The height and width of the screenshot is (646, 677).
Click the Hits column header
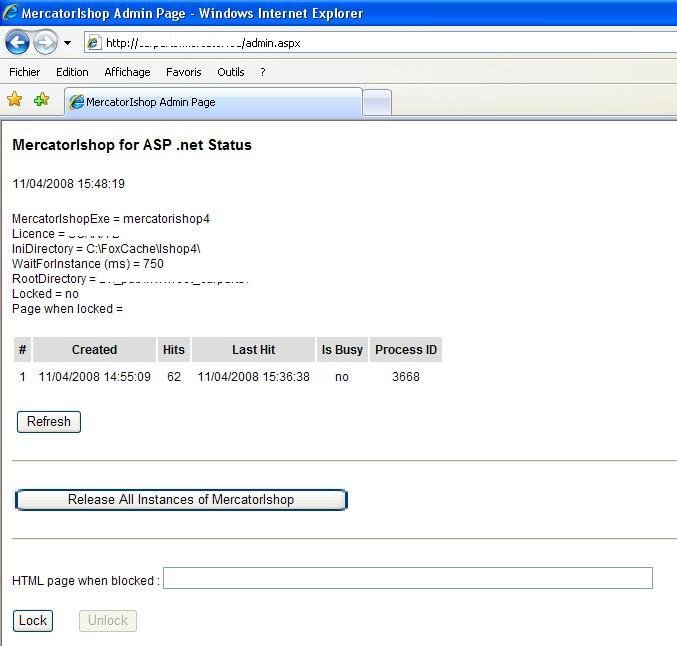(174, 349)
